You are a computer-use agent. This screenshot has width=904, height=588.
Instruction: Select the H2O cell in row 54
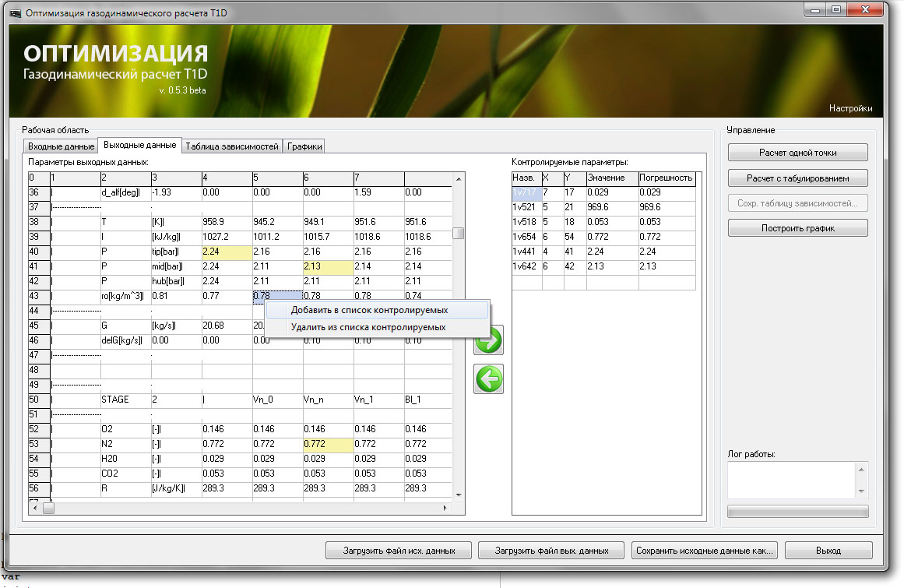[125, 459]
